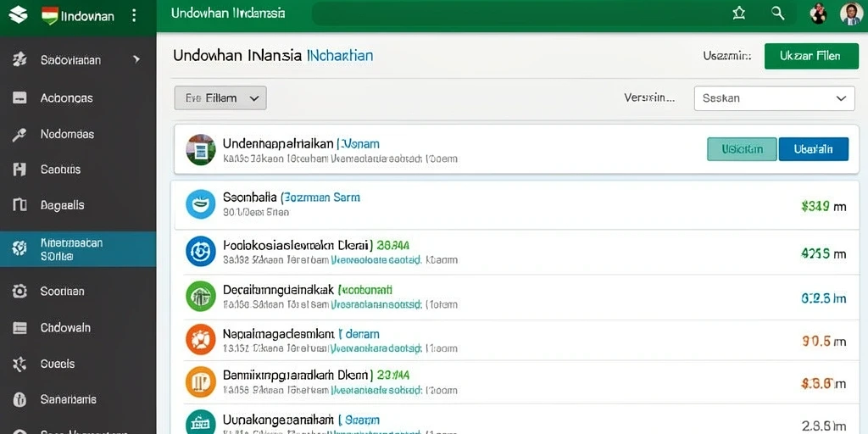Image resolution: width=868 pixels, height=434 pixels.
Task: Click the Sadoviratan sidebar icon
Action: [x=19, y=60]
